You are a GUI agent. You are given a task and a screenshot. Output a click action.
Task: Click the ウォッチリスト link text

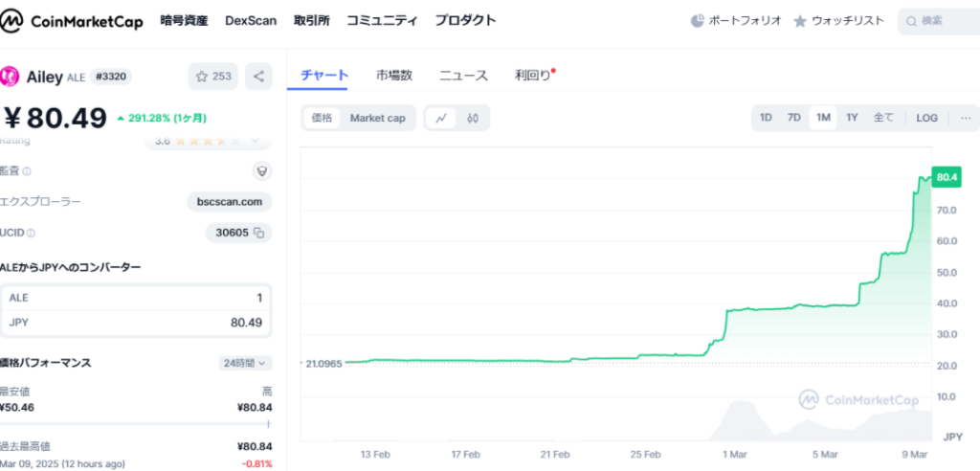(x=848, y=21)
